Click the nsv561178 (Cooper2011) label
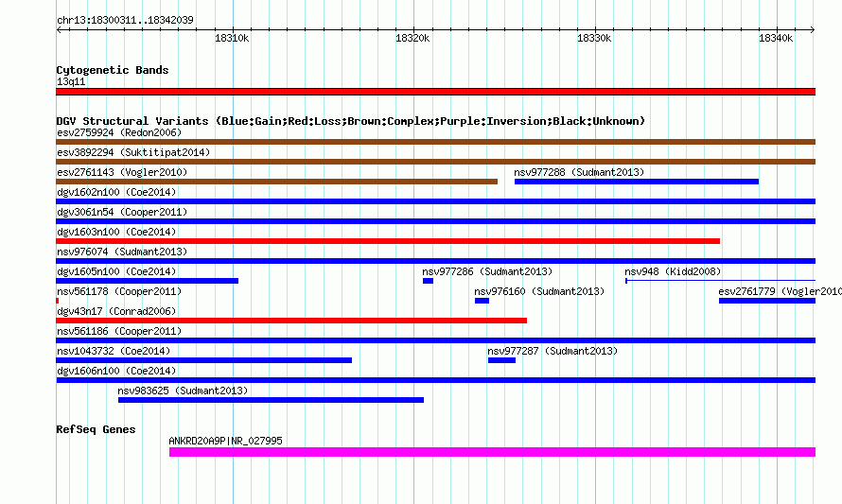842x504 pixels. (x=119, y=291)
